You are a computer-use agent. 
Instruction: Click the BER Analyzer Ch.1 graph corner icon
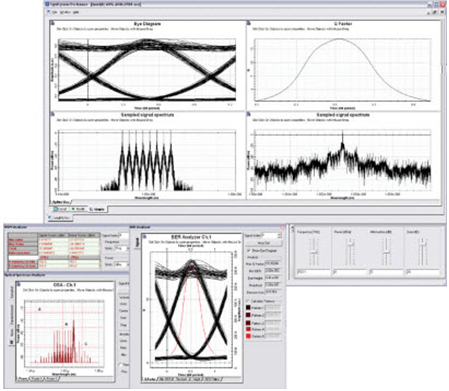click(x=144, y=236)
